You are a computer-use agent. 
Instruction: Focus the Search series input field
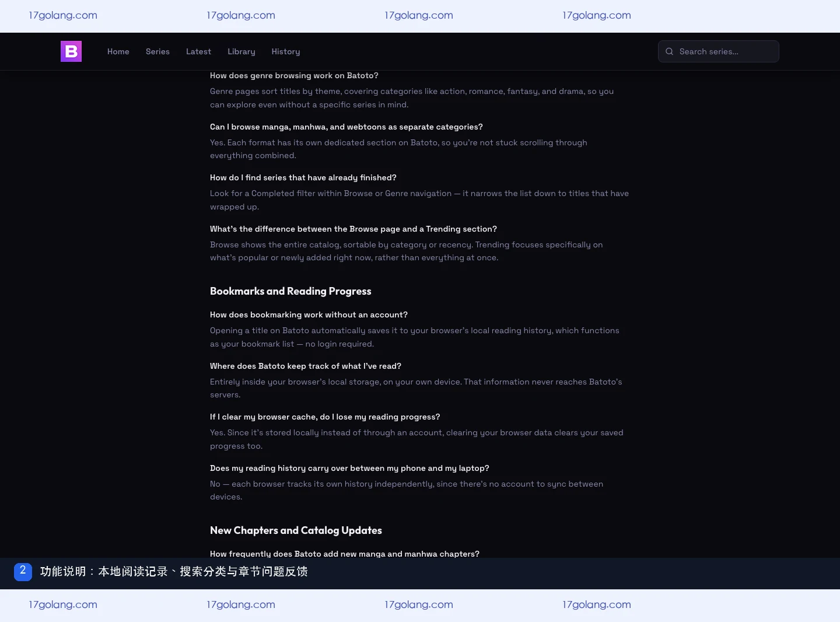click(719, 51)
